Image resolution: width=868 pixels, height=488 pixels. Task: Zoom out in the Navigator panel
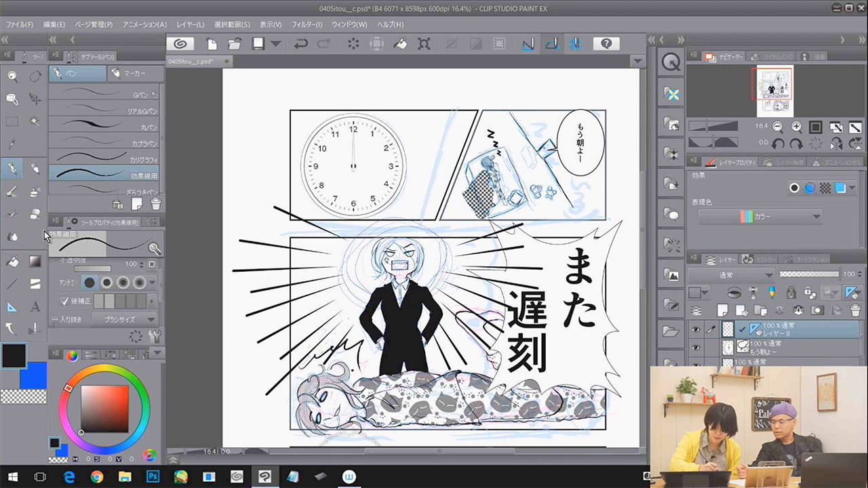click(777, 127)
